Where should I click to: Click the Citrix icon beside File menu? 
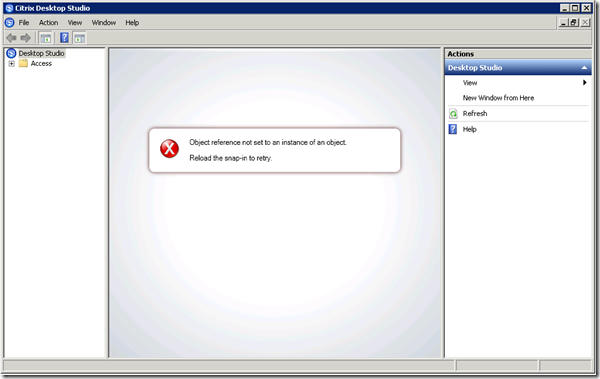click(10, 23)
